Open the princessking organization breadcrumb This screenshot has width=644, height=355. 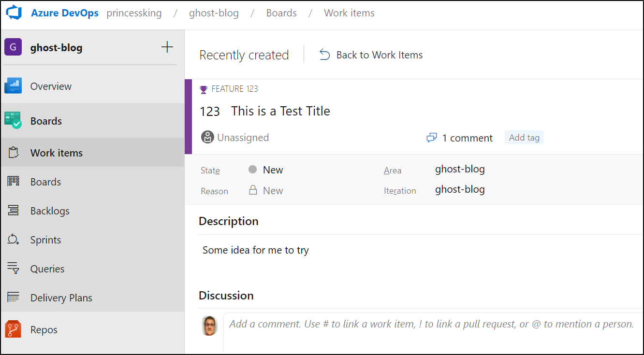pyautogui.click(x=134, y=13)
